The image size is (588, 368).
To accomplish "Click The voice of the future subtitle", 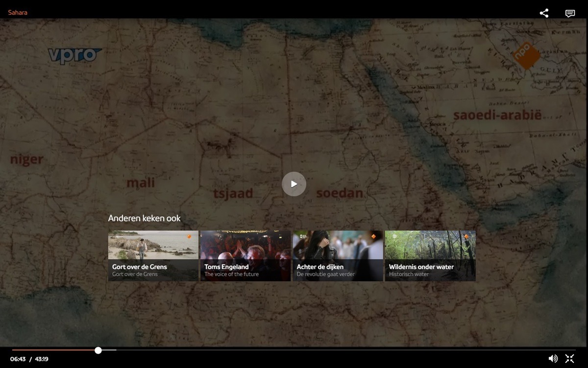I will (x=231, y=274).
